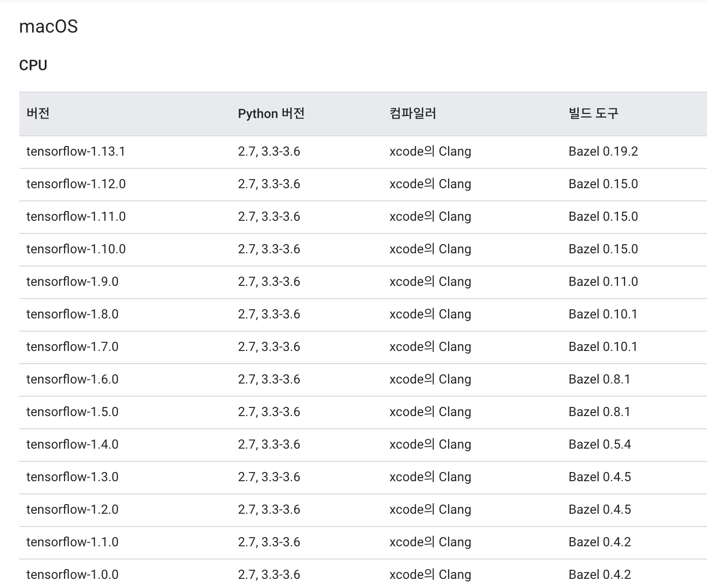Click Bazel 0.4.2 in tensorflow-1.0.0 row
Screen dimensions: 707x588
(x=600, y=575)
